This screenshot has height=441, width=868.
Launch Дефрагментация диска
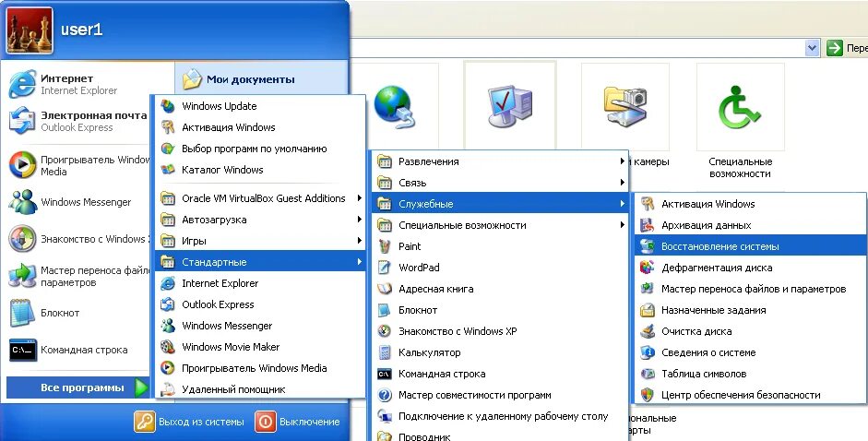[x=751, y=268]
